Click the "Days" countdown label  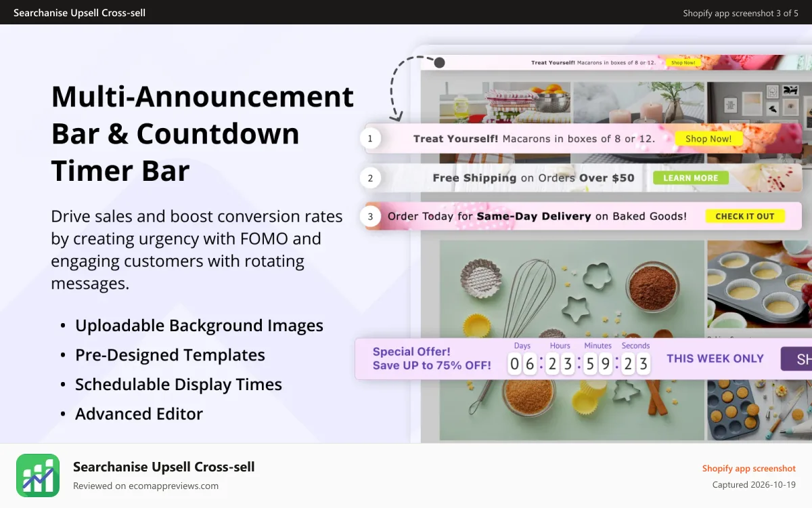pos(522,345)
